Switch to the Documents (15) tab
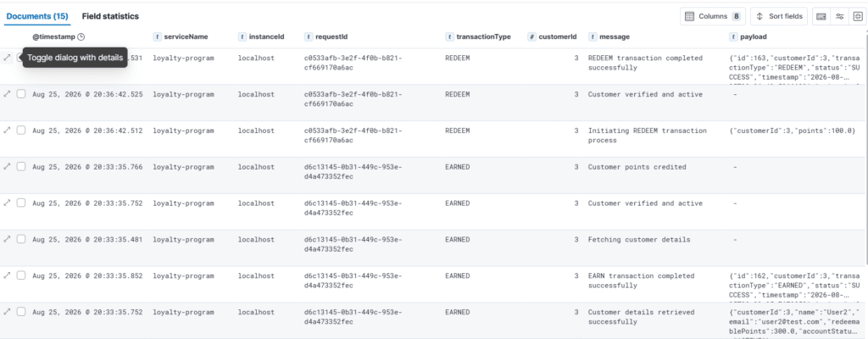The width and height of the screenshot is (868, 339). pyautogui.click(x=37, y=17)
